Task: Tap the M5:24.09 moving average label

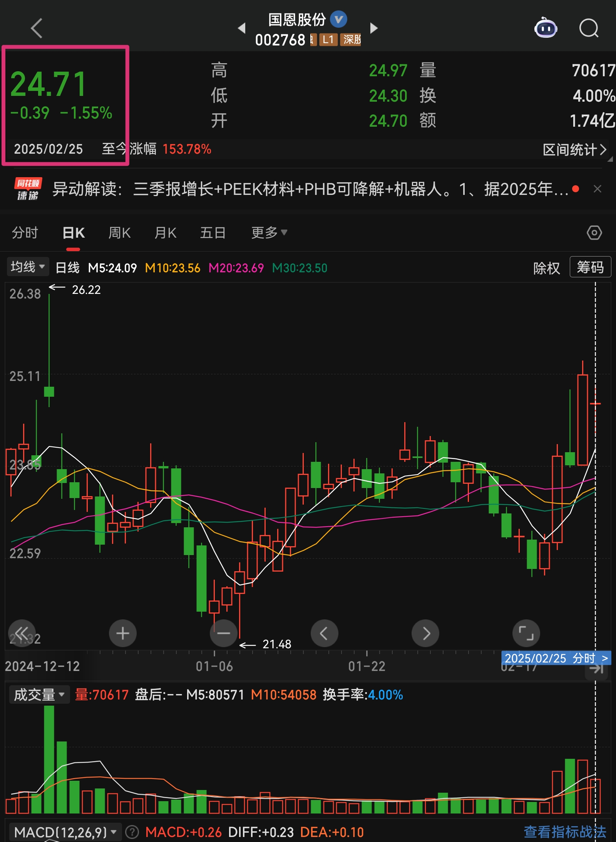Action: coord(112,268)
